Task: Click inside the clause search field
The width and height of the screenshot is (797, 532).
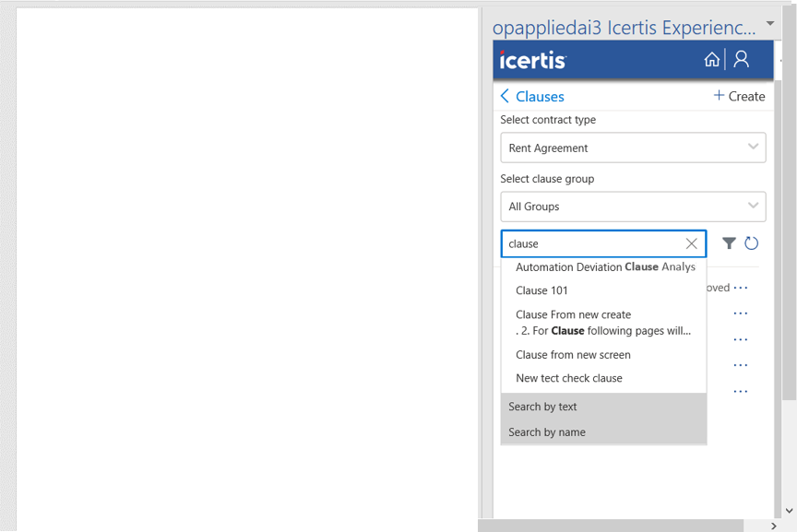Action: click(x=590, y=243)
